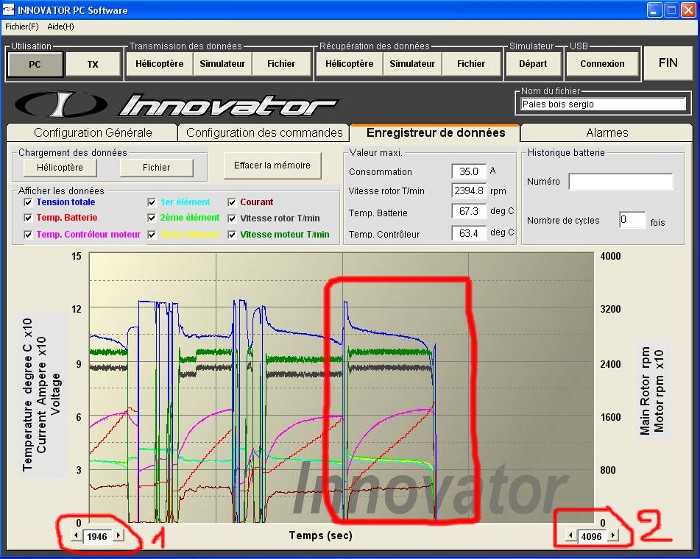This screenshot has width=700, height=559.
Task: Select the PC utilisation mode button
Action: point(35,64)
